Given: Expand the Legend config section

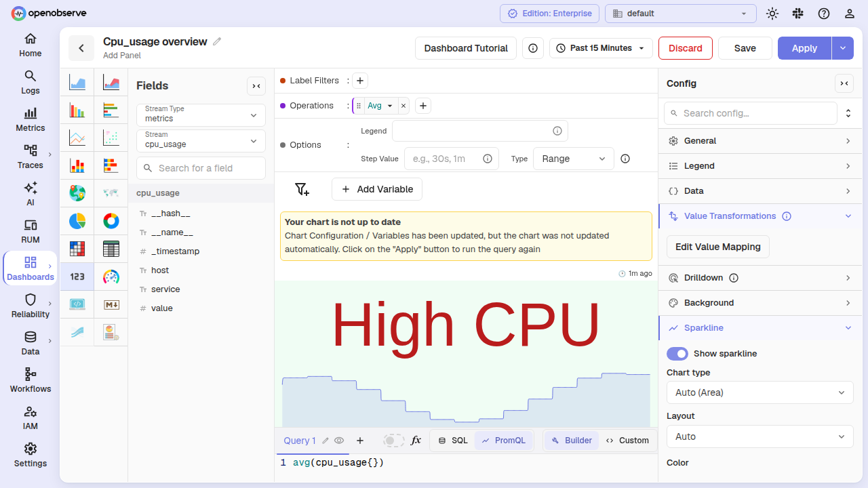Looking at the screenshot, I should [760, 166].
